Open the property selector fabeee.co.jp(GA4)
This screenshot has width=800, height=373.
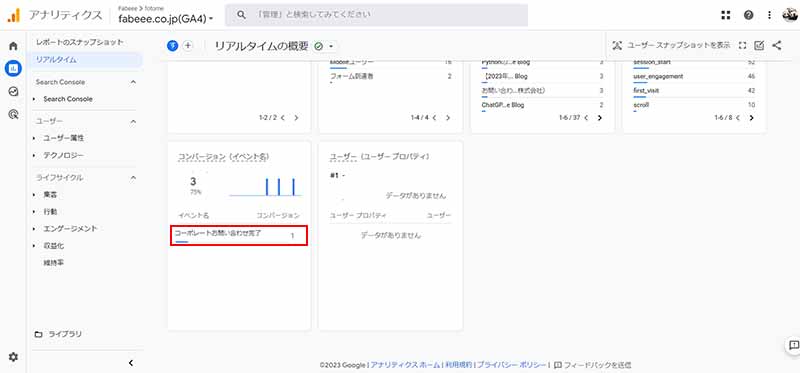click(x=165, y=19)
